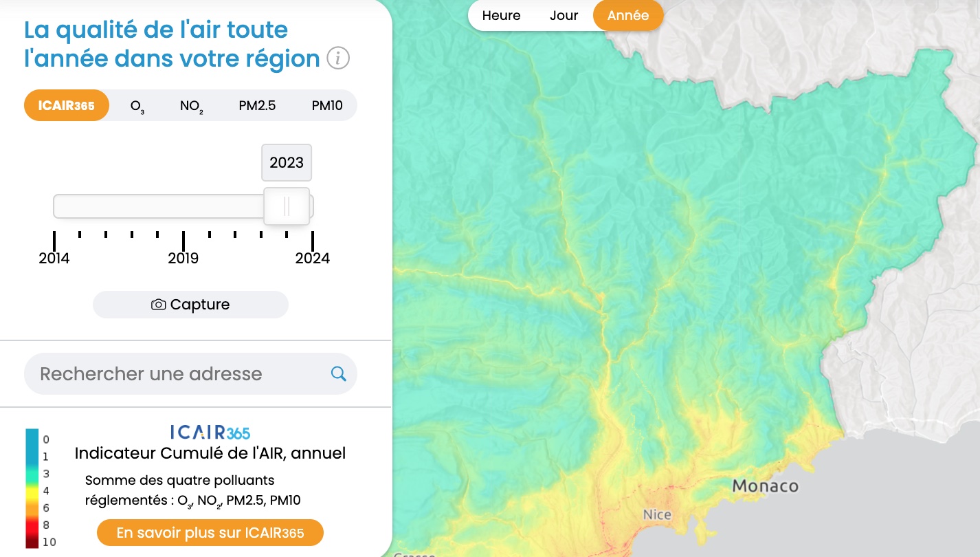This screenshot has height=557, width=980.
Task: Click Indicateur Cumulé de l'AIR, annuel text
Action: coord(210,453)
